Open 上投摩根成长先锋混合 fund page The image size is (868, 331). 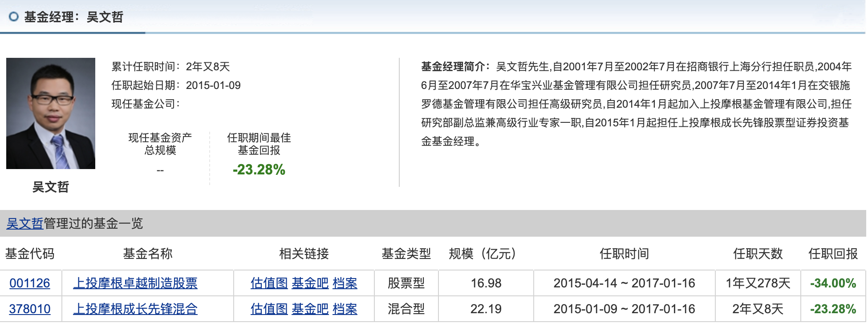click(135, 309)
